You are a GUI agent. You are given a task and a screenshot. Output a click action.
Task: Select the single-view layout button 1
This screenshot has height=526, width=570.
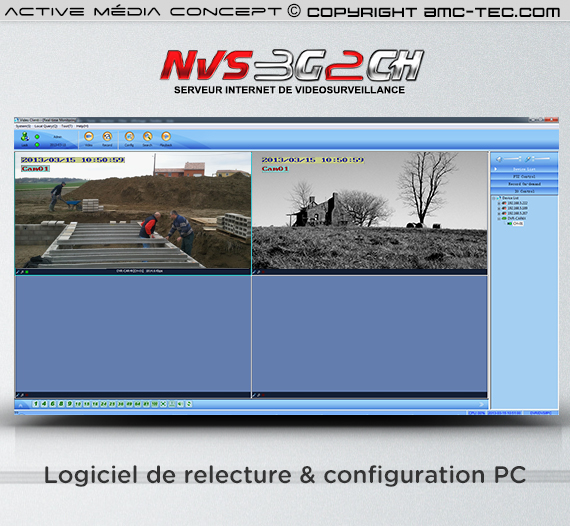[36, 404]
